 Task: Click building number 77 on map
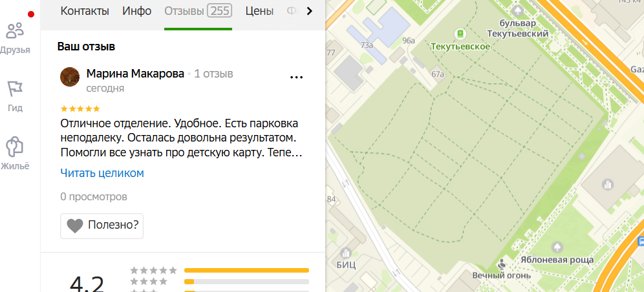(330, 53)
